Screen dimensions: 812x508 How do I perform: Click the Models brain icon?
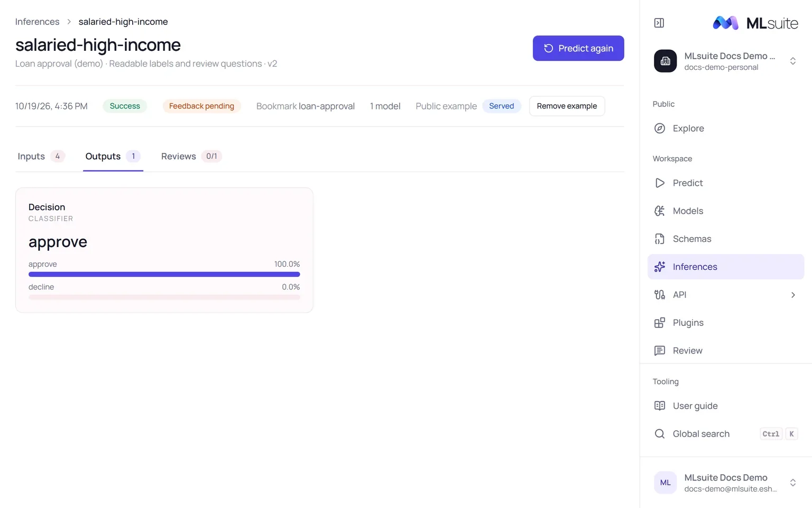coord(660,211)
